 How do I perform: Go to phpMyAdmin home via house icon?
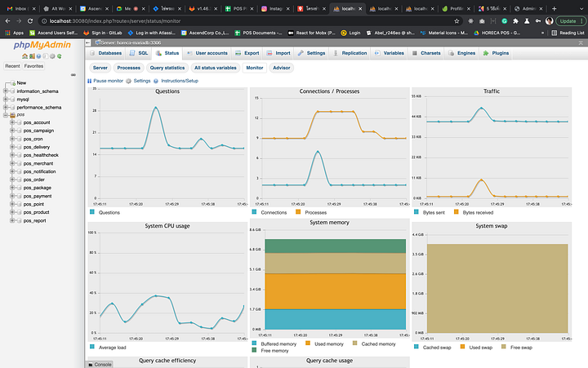(x=24, y=56)
